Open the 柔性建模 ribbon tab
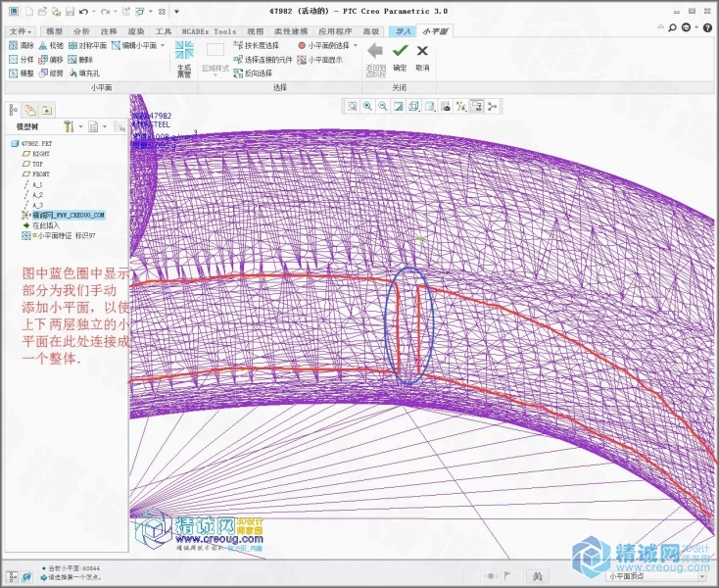Viewport: 719px width, 588px height. click(x=291, y=31)
